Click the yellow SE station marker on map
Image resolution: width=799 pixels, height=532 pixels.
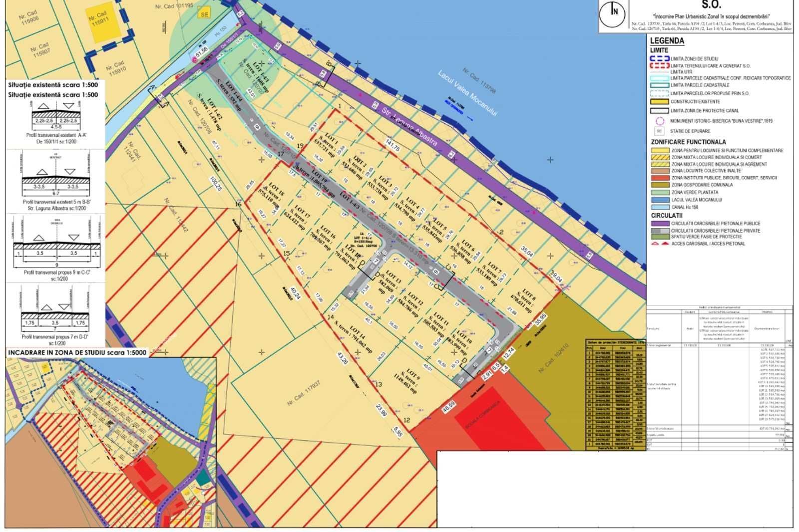[204, 14]
